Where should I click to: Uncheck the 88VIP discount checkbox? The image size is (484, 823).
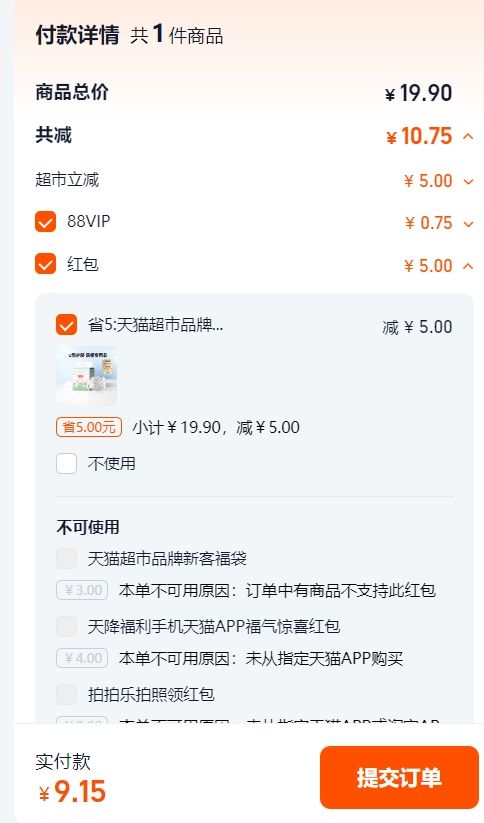pos(45,221)
